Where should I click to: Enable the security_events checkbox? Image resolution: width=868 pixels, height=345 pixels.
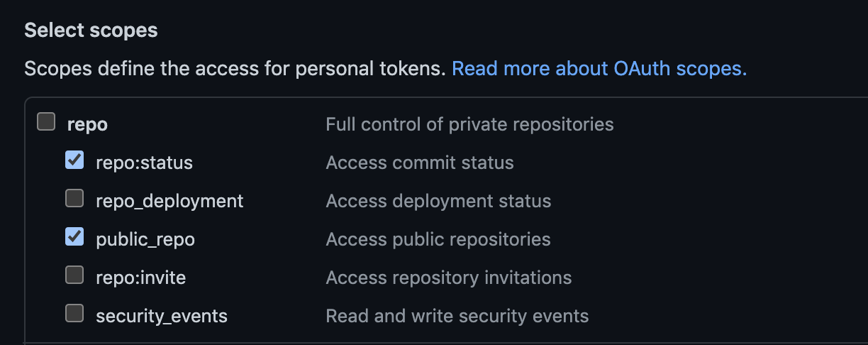tap(74, 313)
